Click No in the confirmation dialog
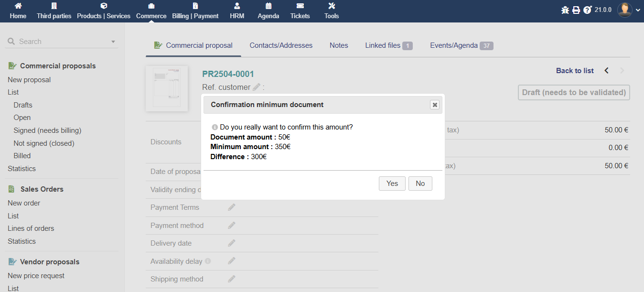Viewport: 644px width, 292px height. tap(420, 184)
